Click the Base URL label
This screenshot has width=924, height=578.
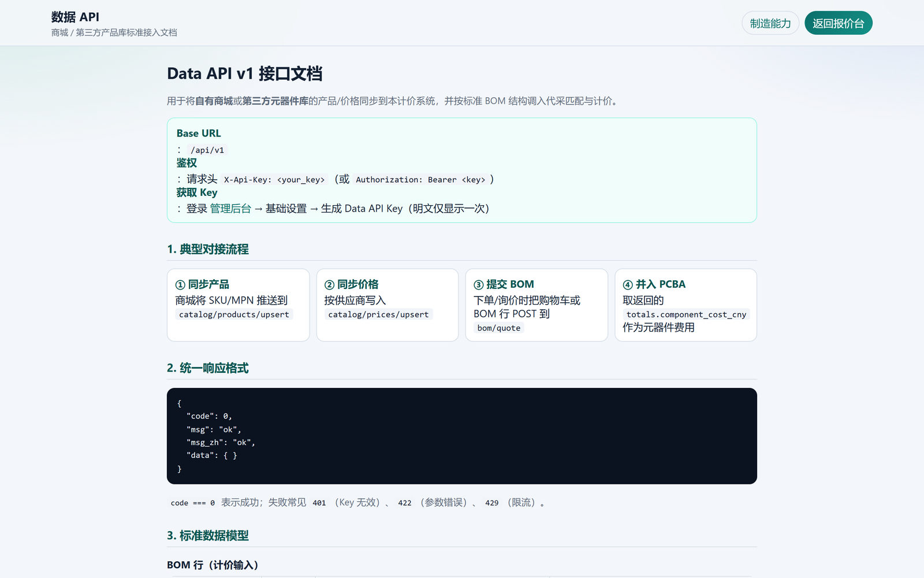tap(199, 134)
